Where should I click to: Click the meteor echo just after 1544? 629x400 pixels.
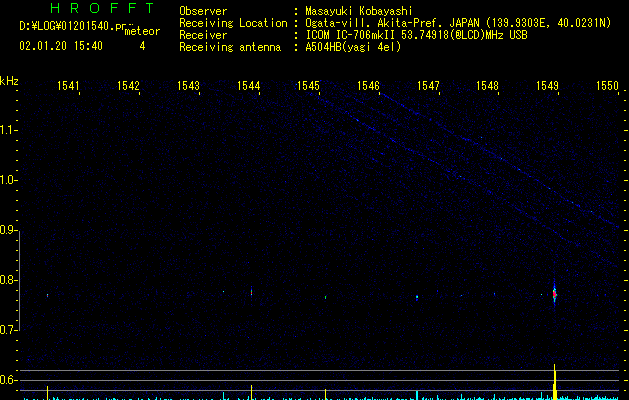252,292
